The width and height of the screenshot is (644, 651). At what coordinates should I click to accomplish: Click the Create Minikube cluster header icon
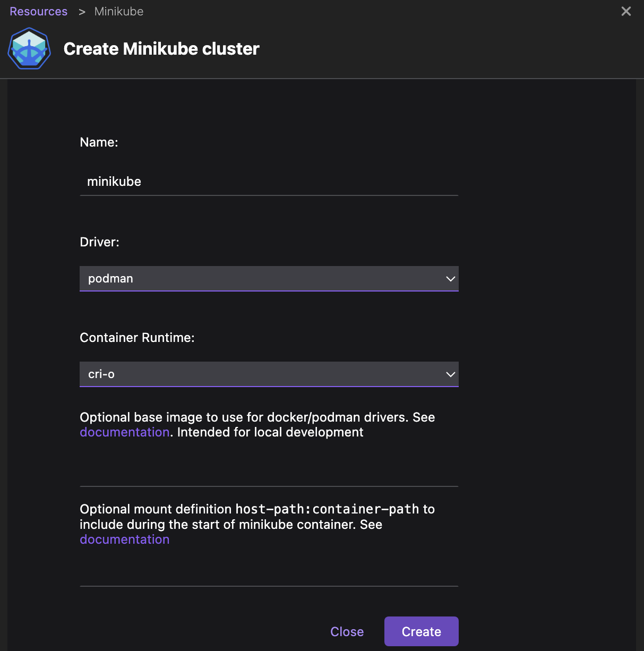point(29,48)
